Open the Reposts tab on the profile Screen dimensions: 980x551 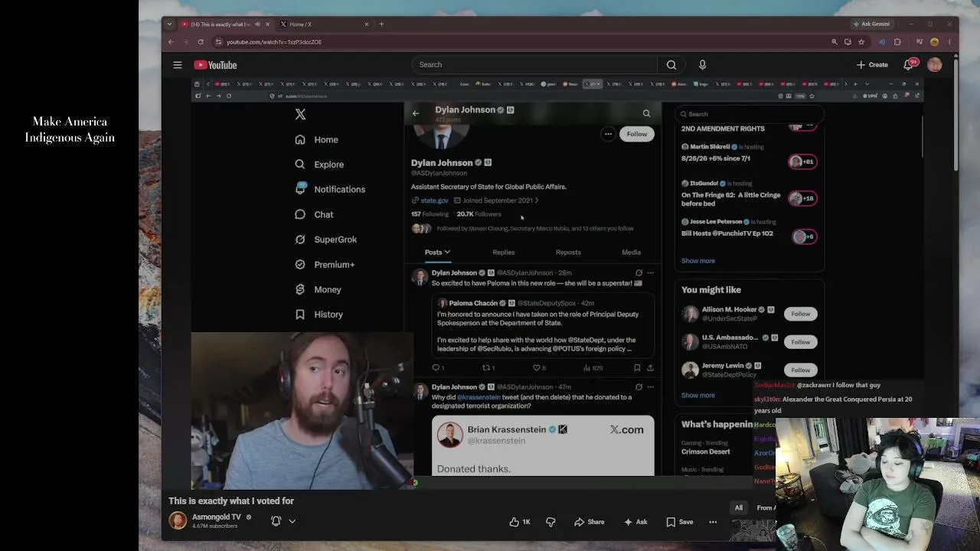(568, 253)
